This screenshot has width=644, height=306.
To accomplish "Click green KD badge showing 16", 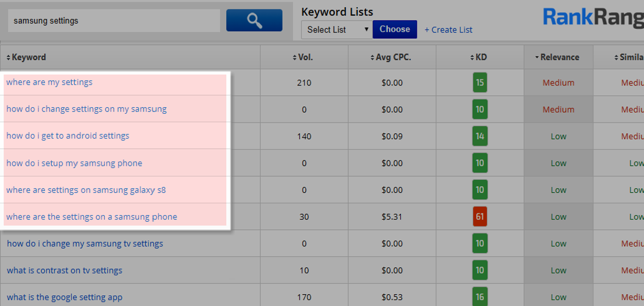I will 480,297.
